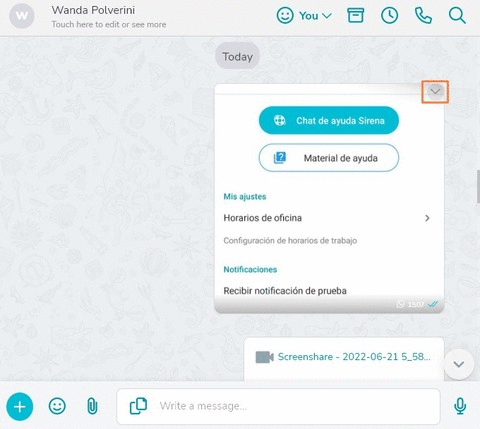Open contact details via Wanda Polverini name
The image size is (480, 429).
[x=93, y=10]
